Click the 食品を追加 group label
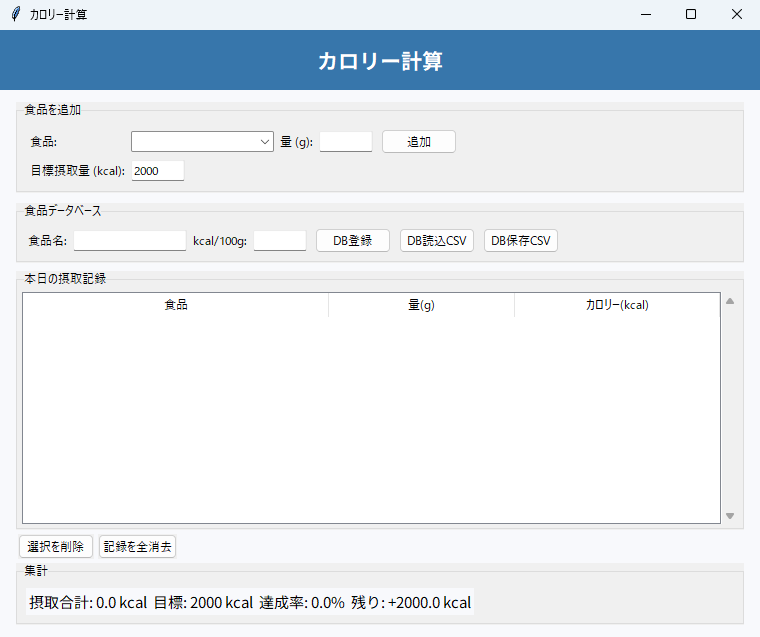Screen dimensions: 760x637 [52, 110]
